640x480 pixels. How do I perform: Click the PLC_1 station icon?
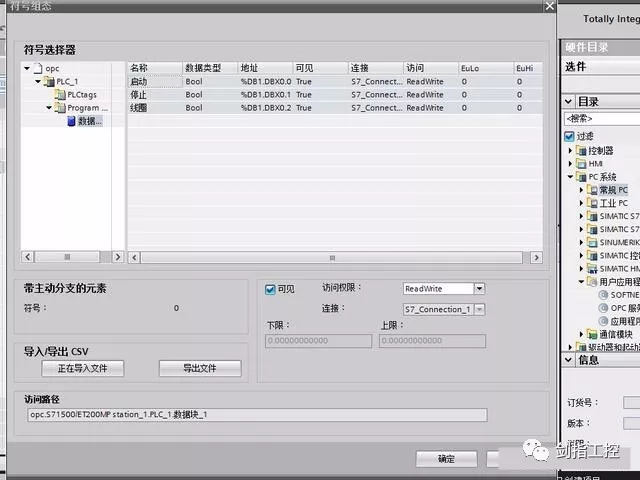pyautogui.click(x=49, y=82)
